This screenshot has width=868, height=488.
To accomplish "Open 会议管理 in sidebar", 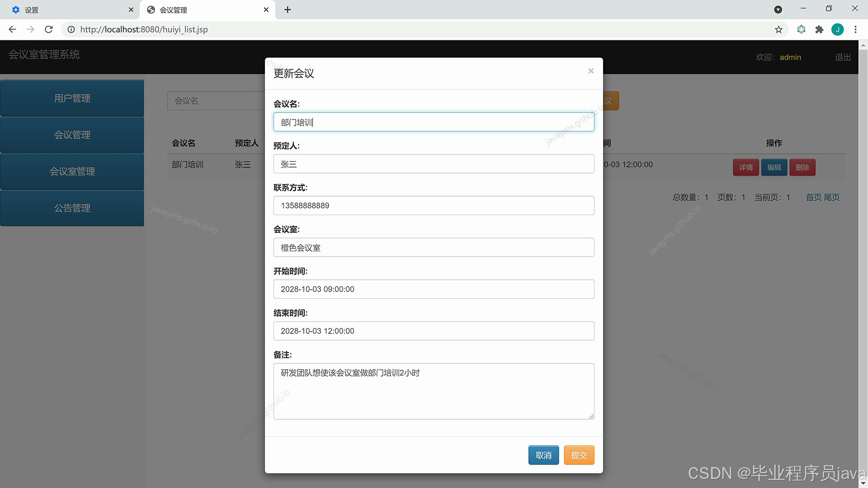I will click(72, 135).
